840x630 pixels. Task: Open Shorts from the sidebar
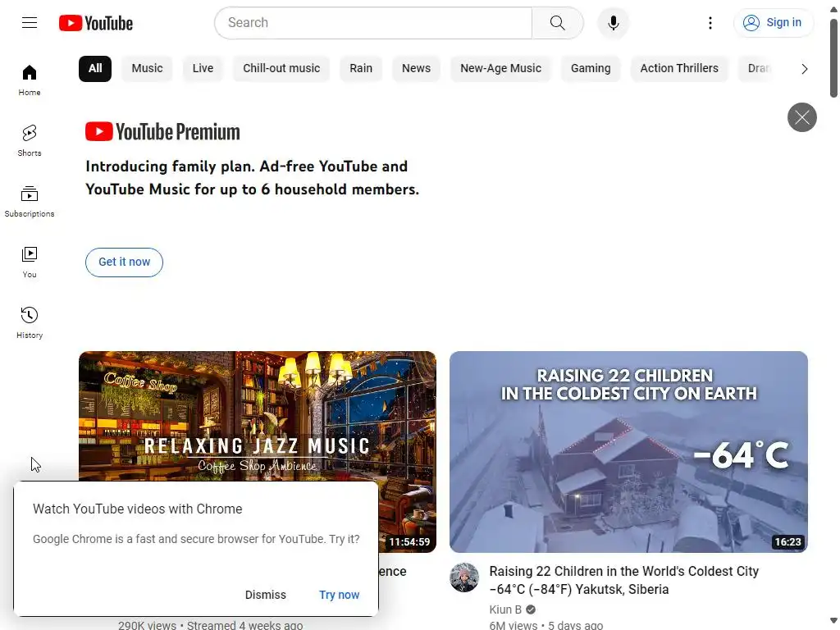click(x=30, y=141)
